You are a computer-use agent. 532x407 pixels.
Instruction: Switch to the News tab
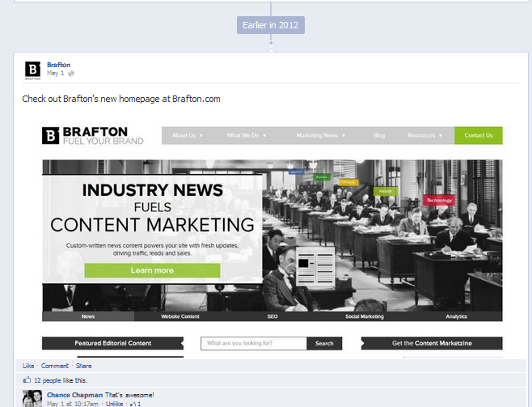[88, 316]
